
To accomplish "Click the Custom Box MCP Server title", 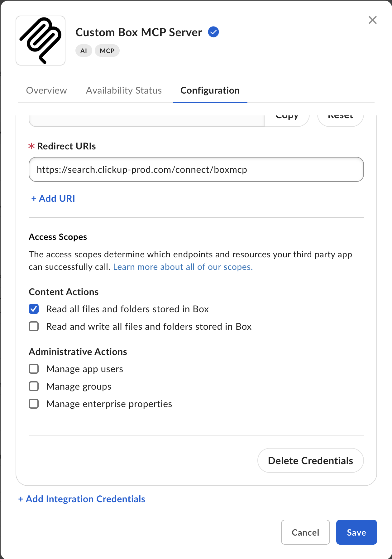I will (139, 32).
